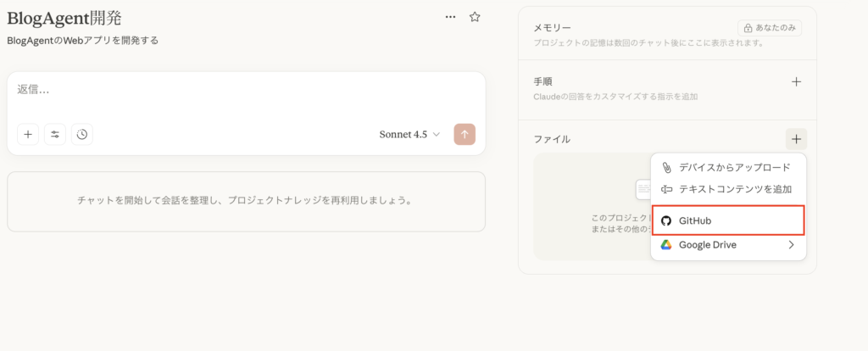This screenshot has height=351, width=868.
Task: Click the ファイル section heading
Action: pos(552,139)
